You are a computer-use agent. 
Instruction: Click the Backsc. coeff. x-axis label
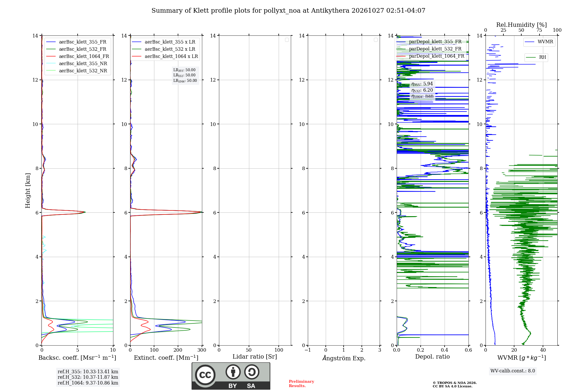coord(77,358)
